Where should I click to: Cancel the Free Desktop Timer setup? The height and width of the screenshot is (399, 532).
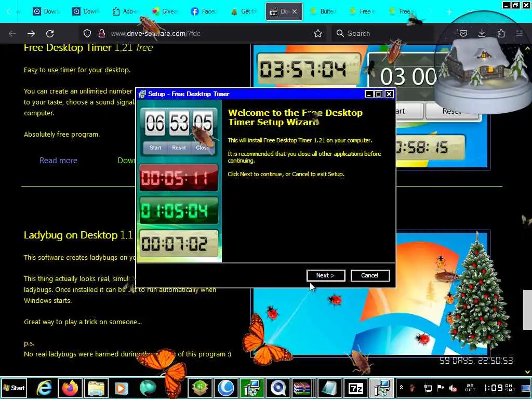coord(370,275)
